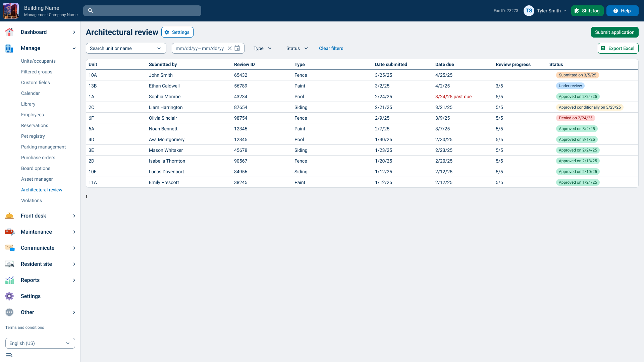This screenshot has height=362, width=644.
Task: Click the search magnifier icon in top bar
Action: pyautogui.click(x=90, y=11)
